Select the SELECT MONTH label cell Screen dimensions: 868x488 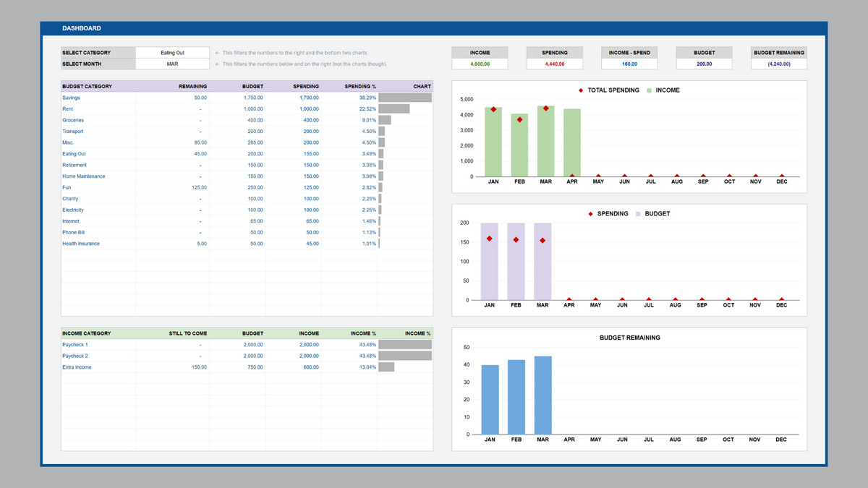coord(98,64)
